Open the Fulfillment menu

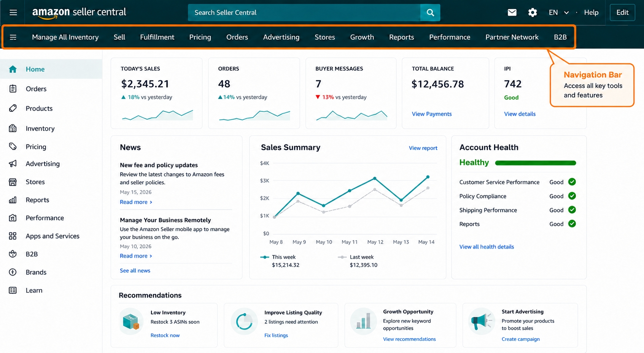(x=157, y=37)
